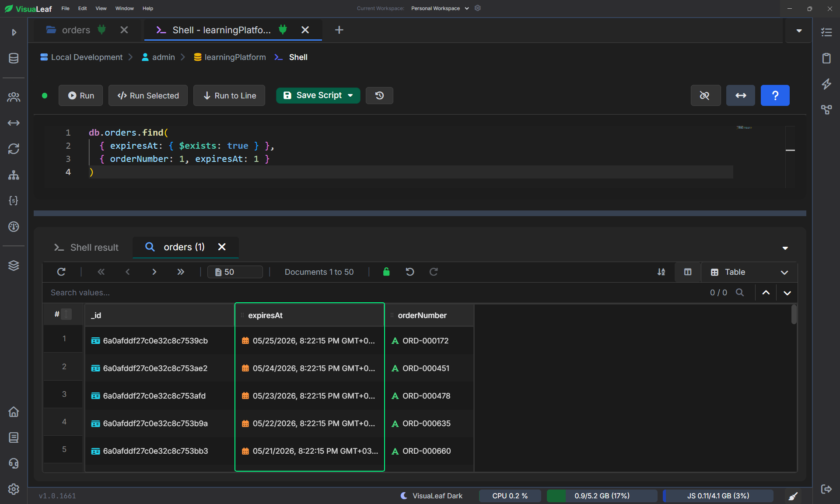840x504 pixels.
Task: Toggle the row number column selector
Action: [x=66, y=314]
